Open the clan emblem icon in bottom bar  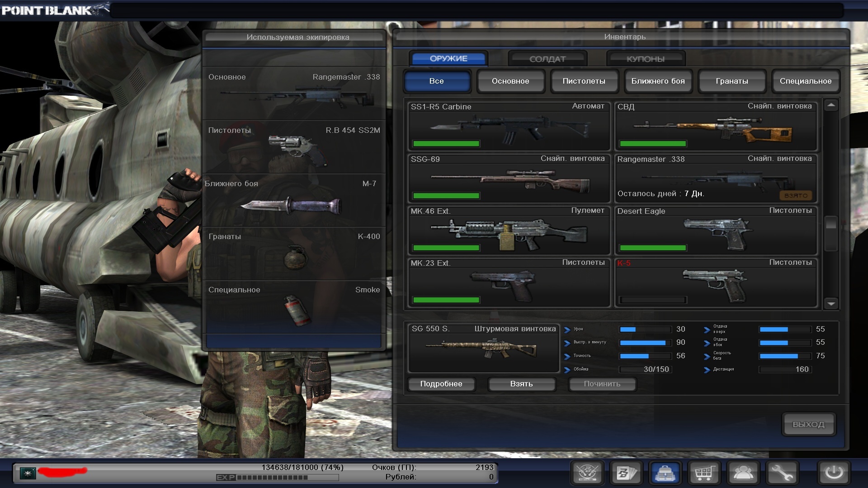(587, 473)
